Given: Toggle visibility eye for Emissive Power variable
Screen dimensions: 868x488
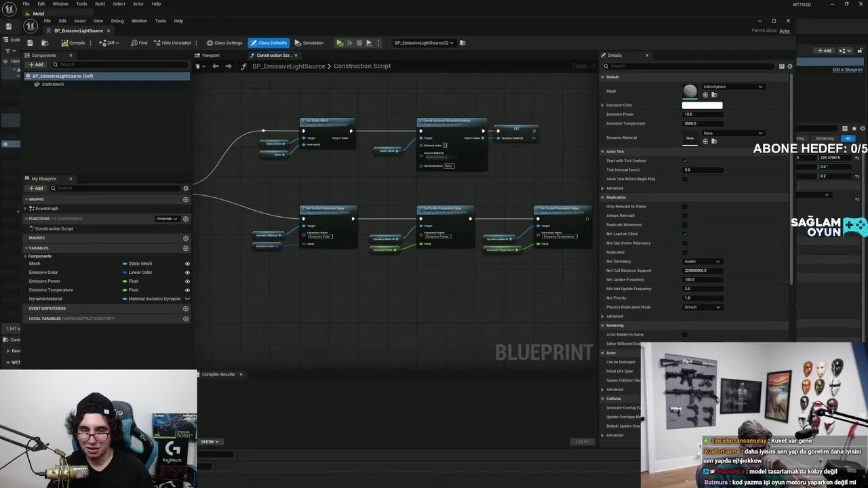Looking at the screenshot, I should point(187,281).
